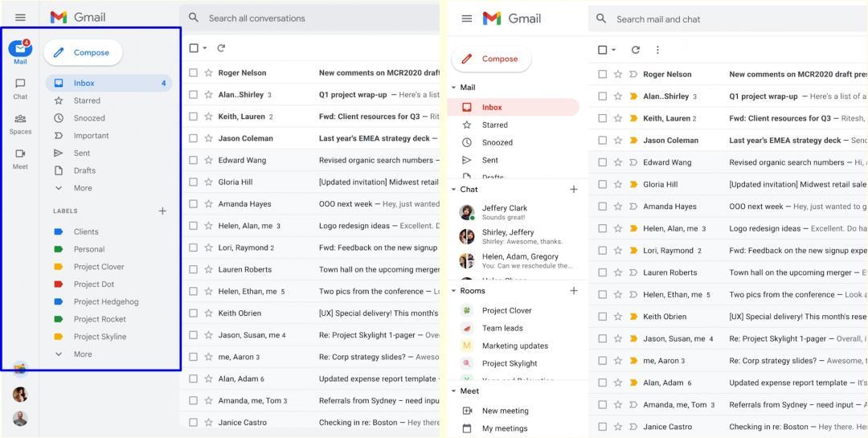Collapse the Rooms section in right sidebar
Image resolution: width=868 pixels, height=438 pixels.
[x=454, y=291]
